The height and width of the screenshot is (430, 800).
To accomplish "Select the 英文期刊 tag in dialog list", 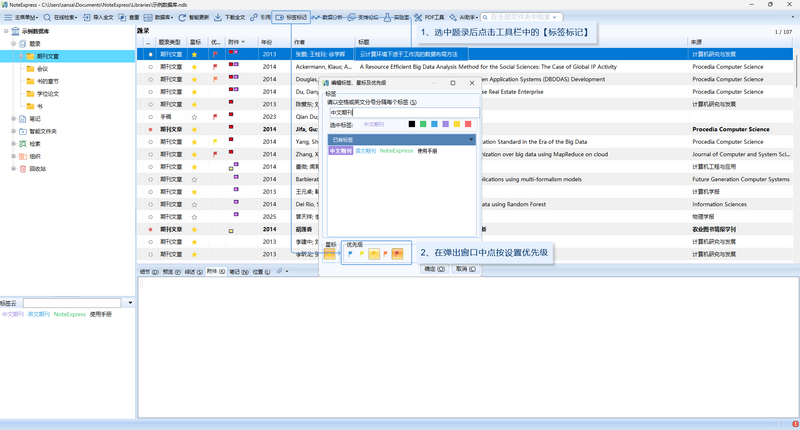I will point(365,151).
